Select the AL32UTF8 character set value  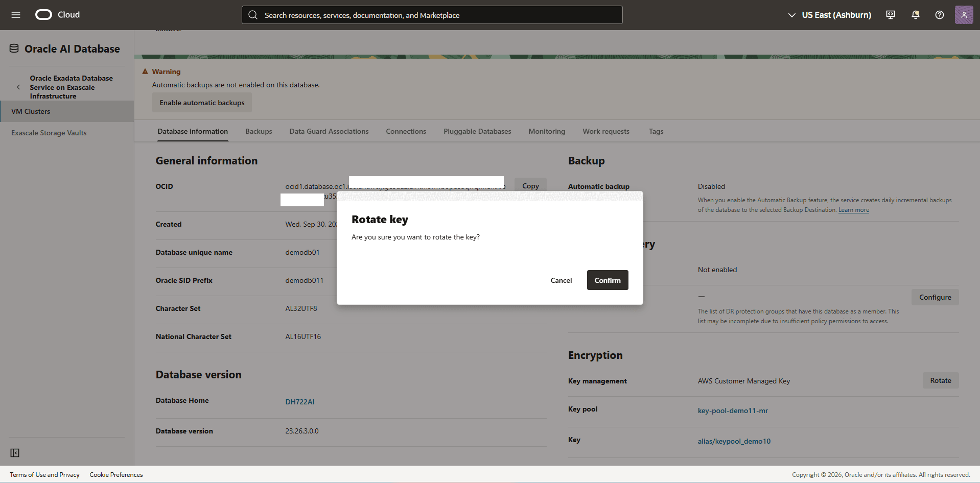pos(301,308)
